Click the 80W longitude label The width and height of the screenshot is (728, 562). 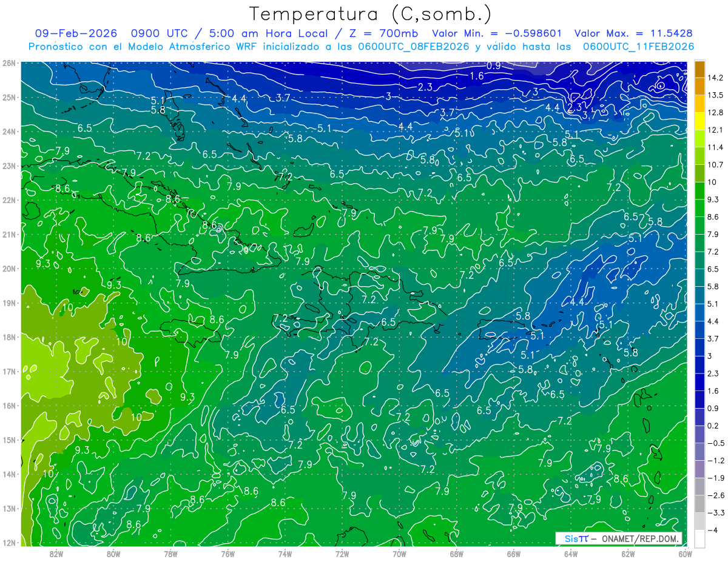(113, 554)
